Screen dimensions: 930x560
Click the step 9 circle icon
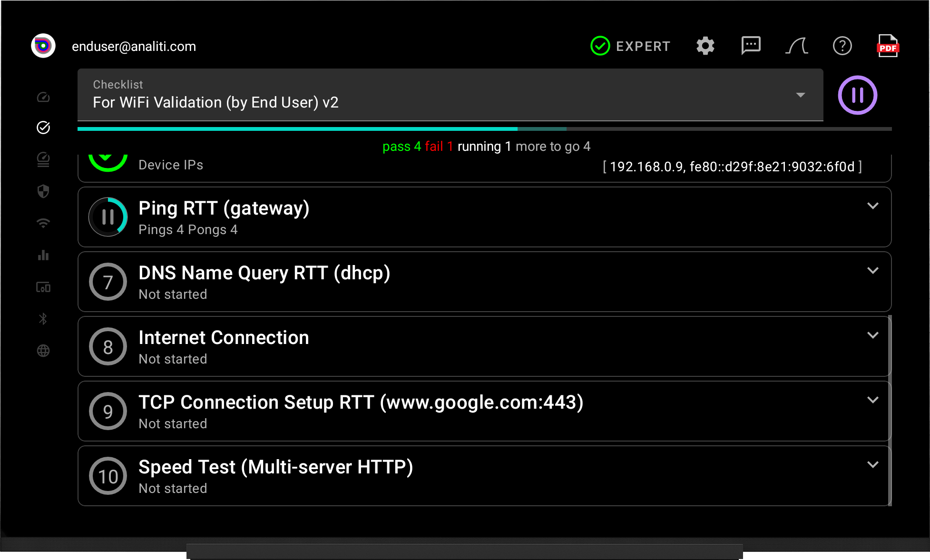coord(108,411)
